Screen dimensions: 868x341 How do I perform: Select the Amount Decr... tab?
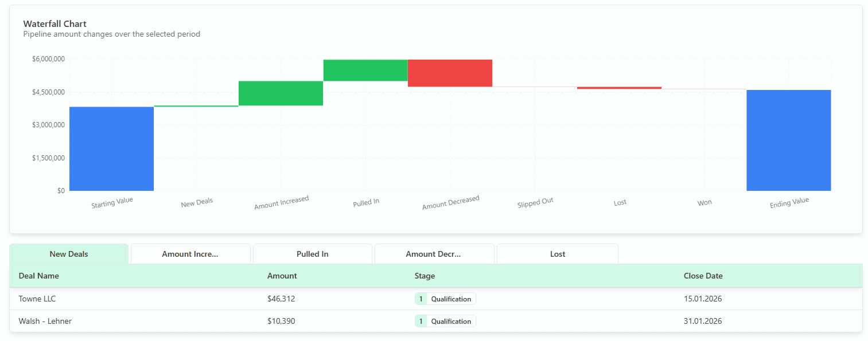[x=434, y=254]
